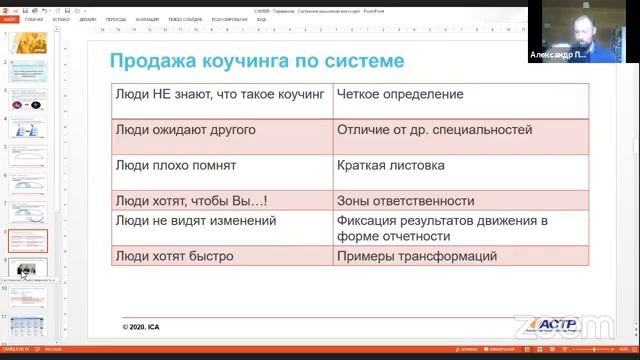Image resolution: width=640 pixels, height=360 pixels.
Task: Click the ACTP logo on the slide
Action: pos(554,325)
